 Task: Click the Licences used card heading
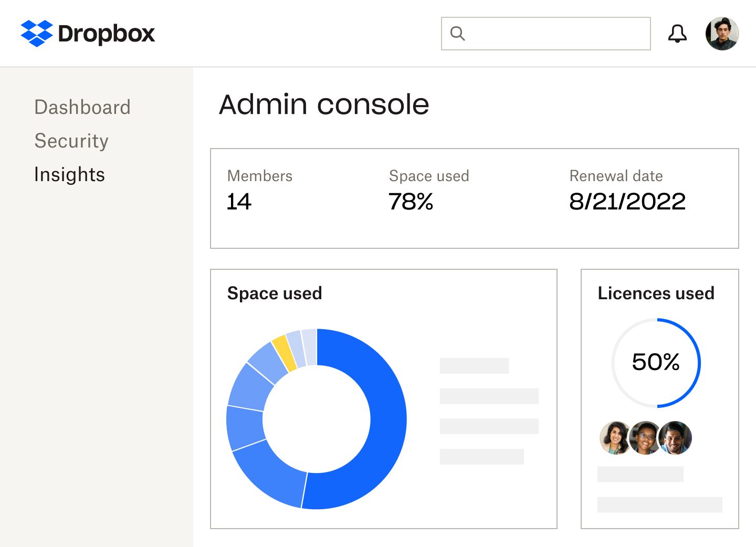pos(656,293)
